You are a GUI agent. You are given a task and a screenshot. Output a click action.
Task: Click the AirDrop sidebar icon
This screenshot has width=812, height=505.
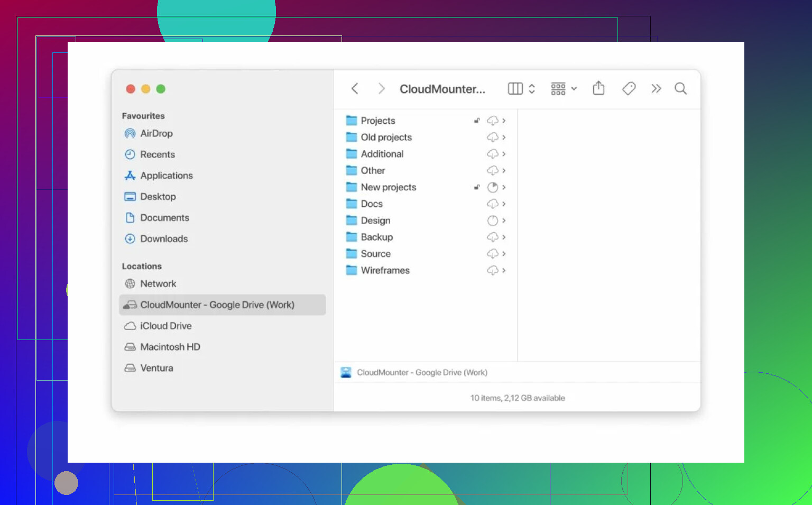click(130, 133)
